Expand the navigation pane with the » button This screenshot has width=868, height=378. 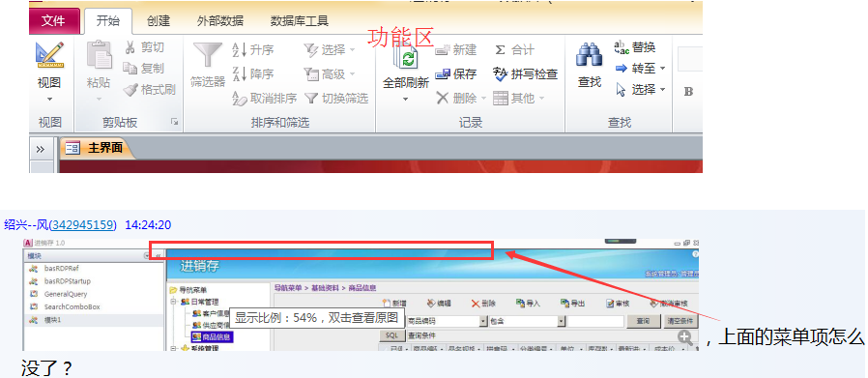[x=40, y=149]
